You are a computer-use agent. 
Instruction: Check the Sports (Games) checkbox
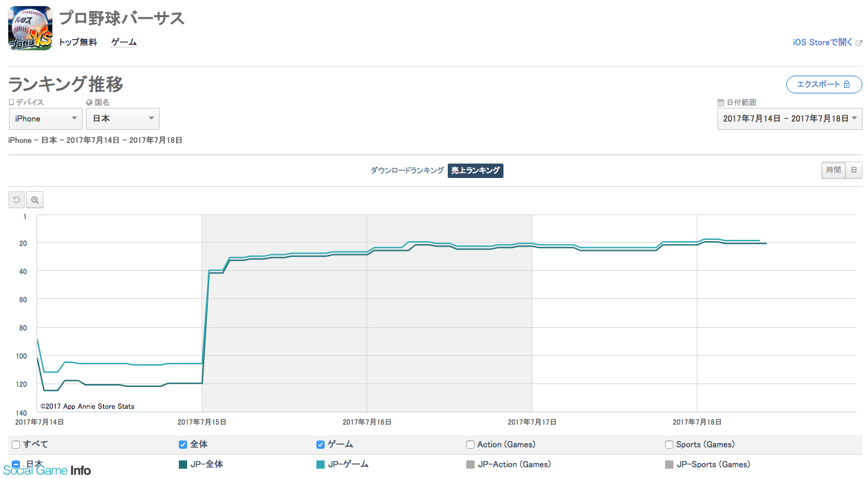669,445
